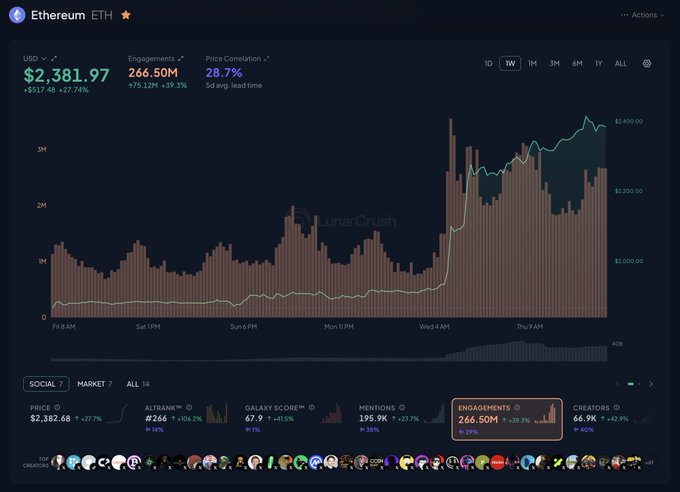Click the first top creator avatar

[x=58, y=462]
